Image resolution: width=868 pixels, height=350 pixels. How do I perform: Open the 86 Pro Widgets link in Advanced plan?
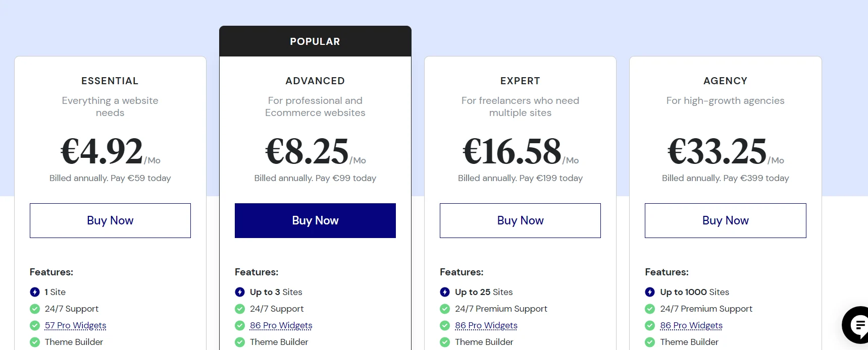pyautogui.click(x=281, y=325)
